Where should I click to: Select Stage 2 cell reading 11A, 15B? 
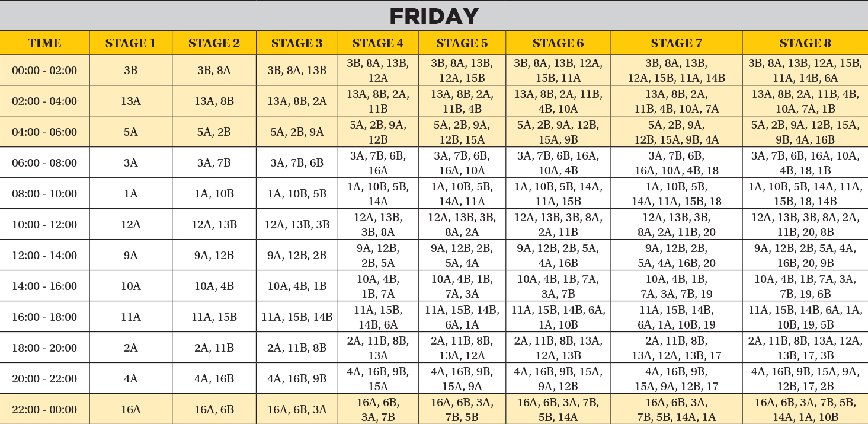pyautogui.click(x=214, y=317)
